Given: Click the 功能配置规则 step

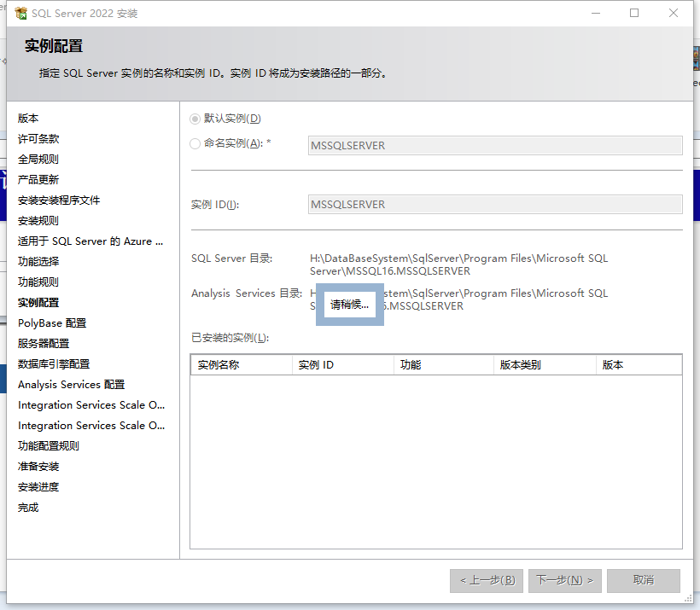Looking at the screenshot, I should pos(49,446).
